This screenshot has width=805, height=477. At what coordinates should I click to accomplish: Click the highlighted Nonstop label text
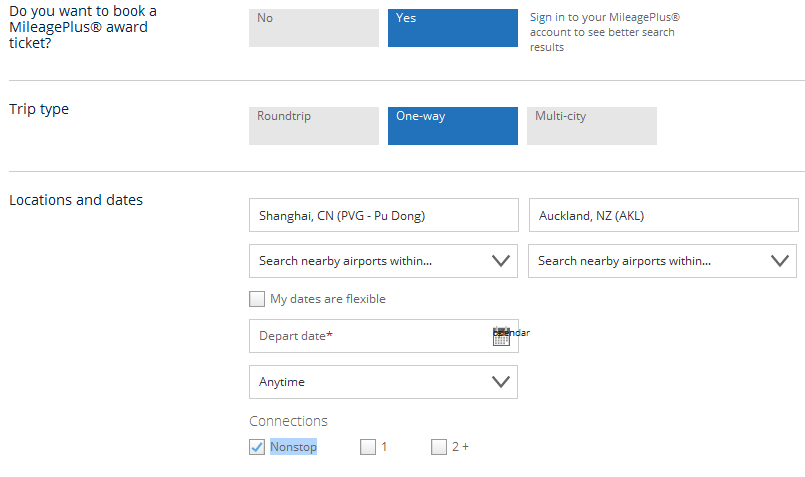pyautogui.click(x=293, y=447)
